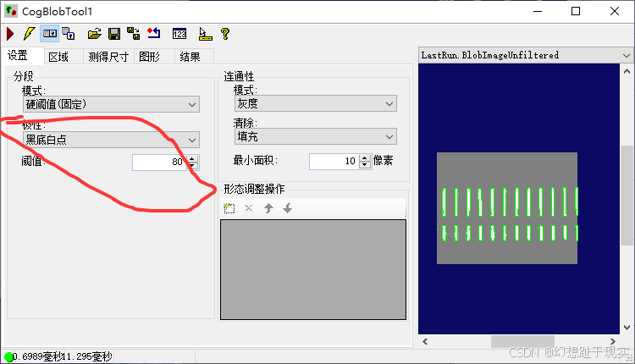Expand the 黑底白点 polarity dropdown
Viewport: 635px width, 364px height.
click(111, 140)
